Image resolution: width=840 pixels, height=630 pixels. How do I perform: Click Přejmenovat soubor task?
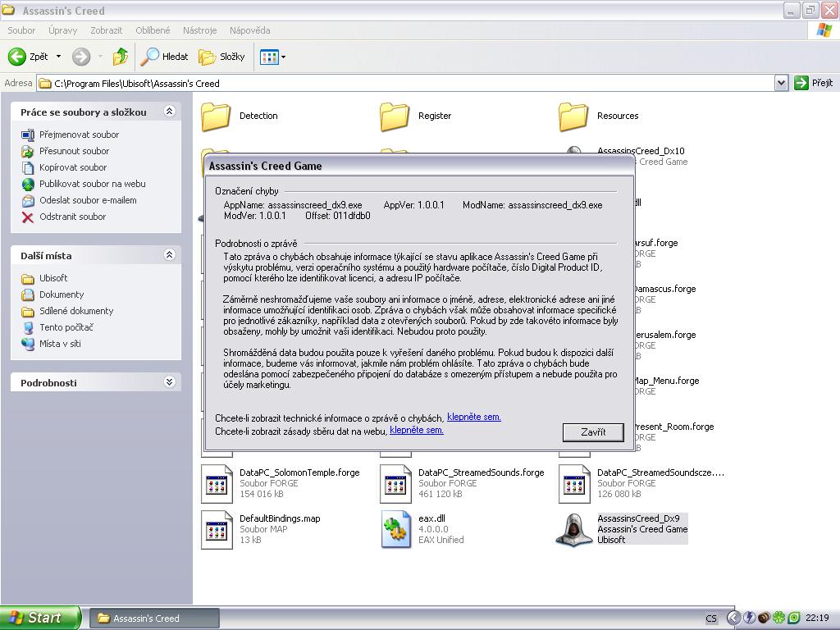pyautogui.click(x=79, y=135)
